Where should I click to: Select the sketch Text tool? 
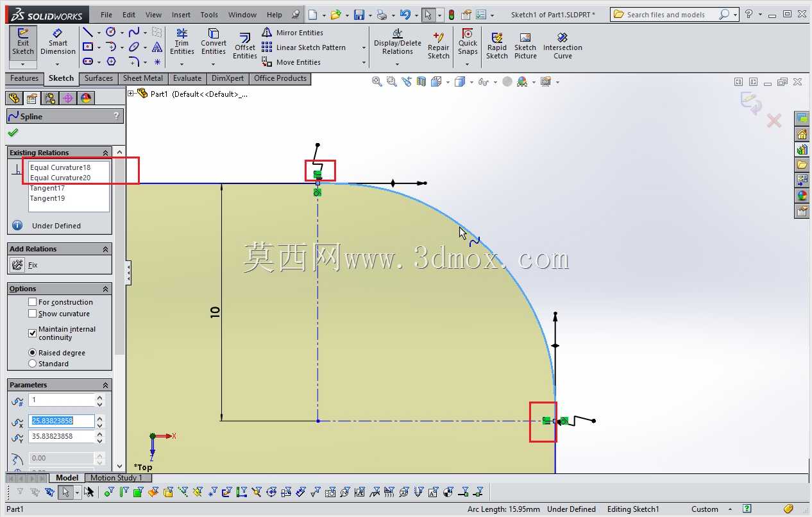[x=157, y=47]
